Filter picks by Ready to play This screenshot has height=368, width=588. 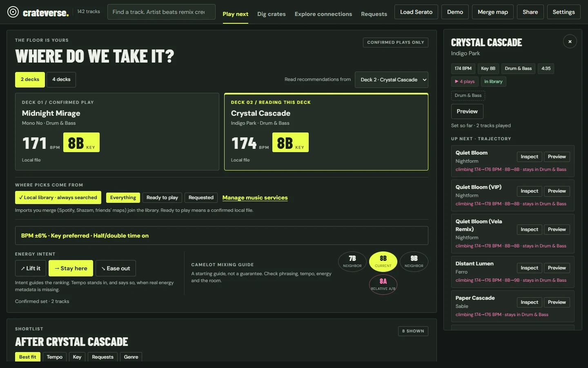162,197
